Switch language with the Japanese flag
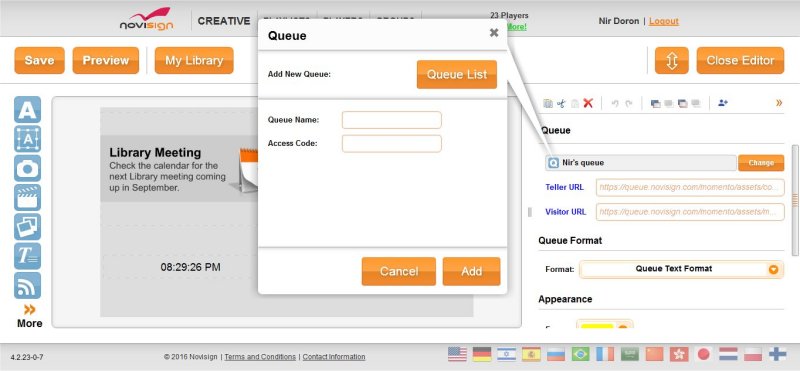The image size is (800, 371). 704,354
